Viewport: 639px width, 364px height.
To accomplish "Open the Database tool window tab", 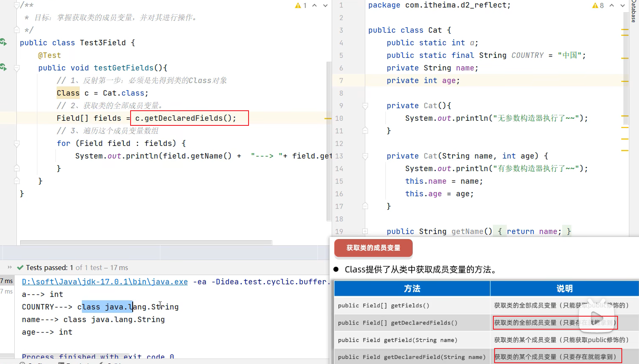I will 634,11.
